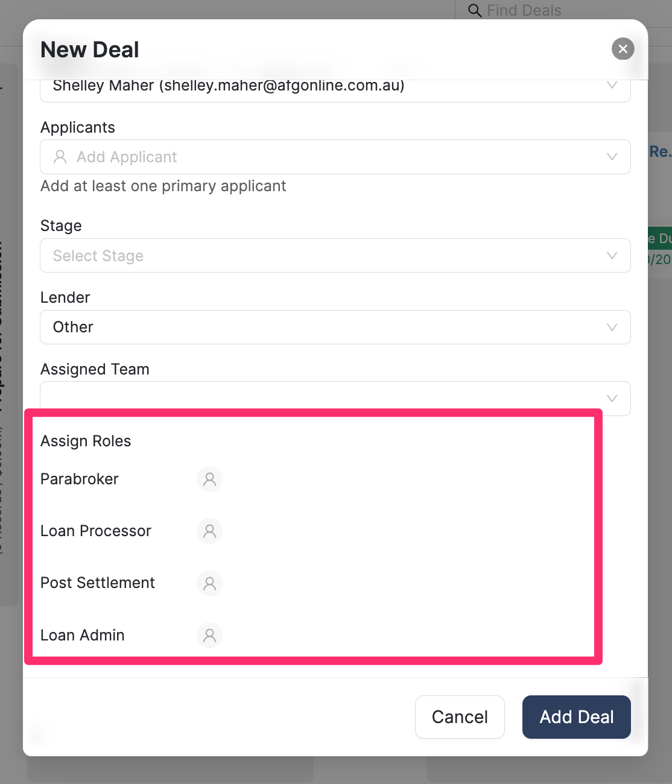Click the Add Deal button
672x784 pixels.
[576, 716]
